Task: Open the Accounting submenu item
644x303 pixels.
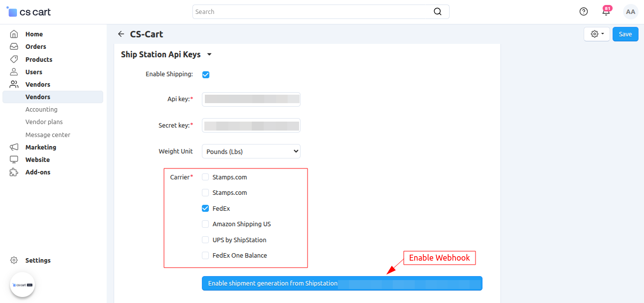Action: pos(41,110)
